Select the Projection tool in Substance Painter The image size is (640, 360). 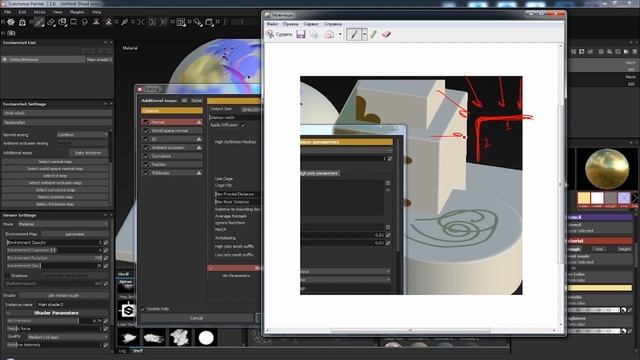click(x=62, y=22)
